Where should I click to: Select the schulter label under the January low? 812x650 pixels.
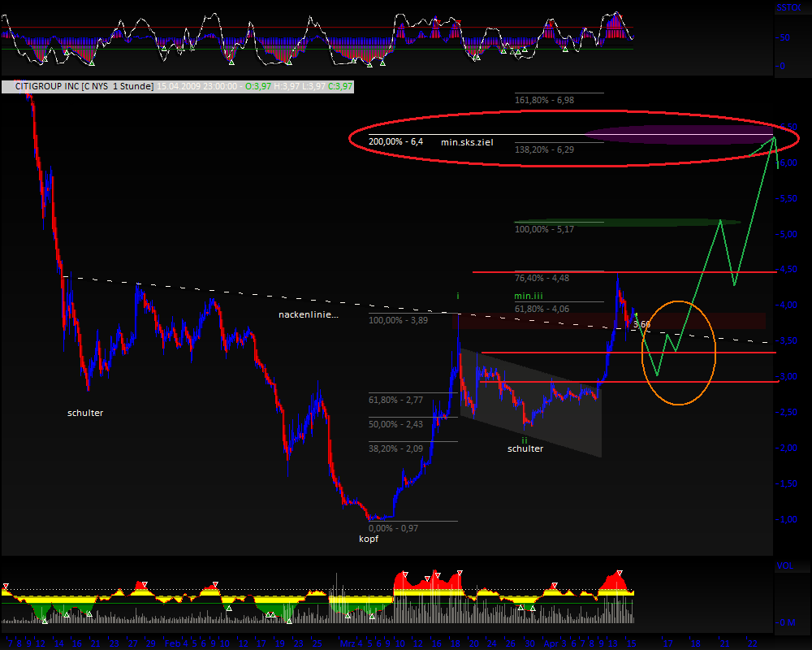tap(85, 413)
